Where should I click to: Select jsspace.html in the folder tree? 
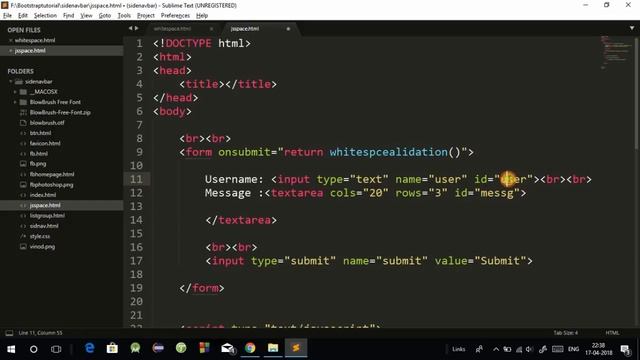tap(45, 205)
